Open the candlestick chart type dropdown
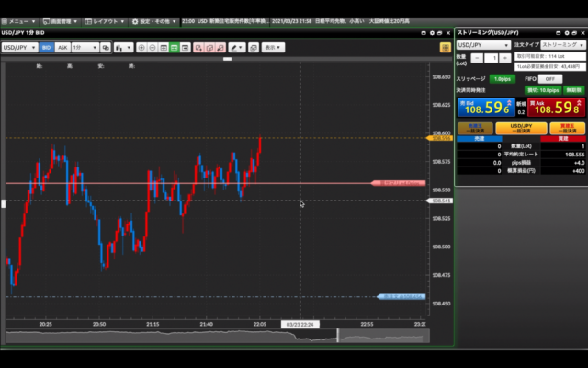The height and width of the screenshot is (368, 588). [x=123, y=48]
